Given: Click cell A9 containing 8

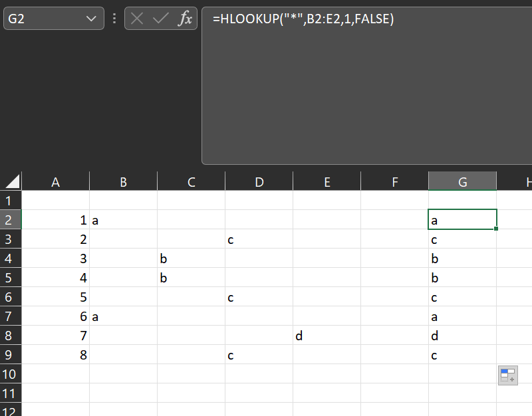Looking at the screenshot, I should (x=56, y=355).
